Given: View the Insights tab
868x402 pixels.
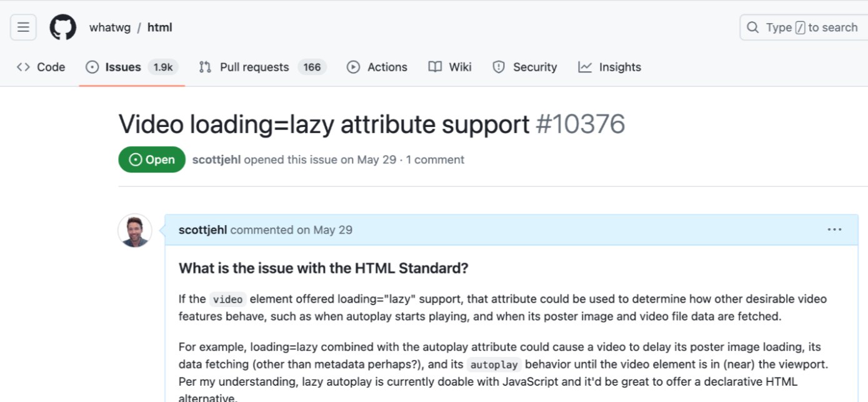Looking at the screenshot, I should [610, 67].
